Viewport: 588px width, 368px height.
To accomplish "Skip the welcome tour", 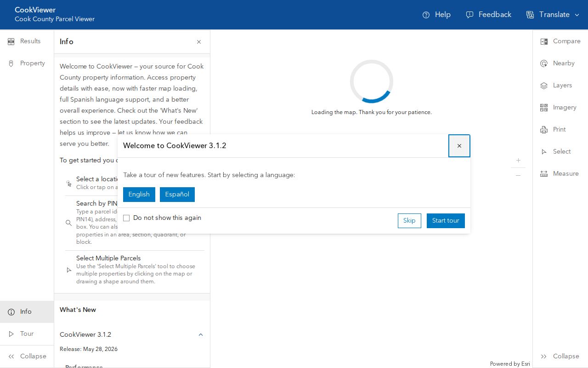I will pos(409,221).
